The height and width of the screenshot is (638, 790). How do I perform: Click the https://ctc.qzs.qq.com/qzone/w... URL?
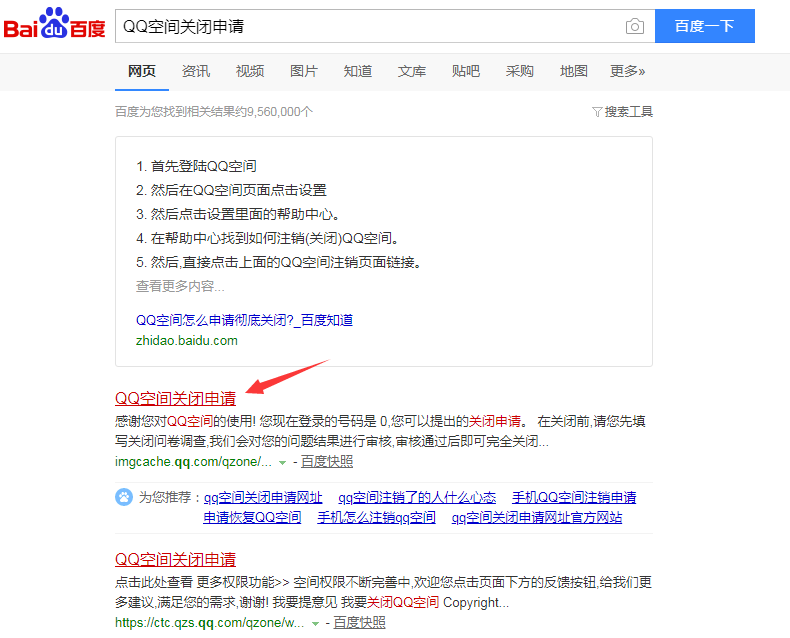click(209, 623)
